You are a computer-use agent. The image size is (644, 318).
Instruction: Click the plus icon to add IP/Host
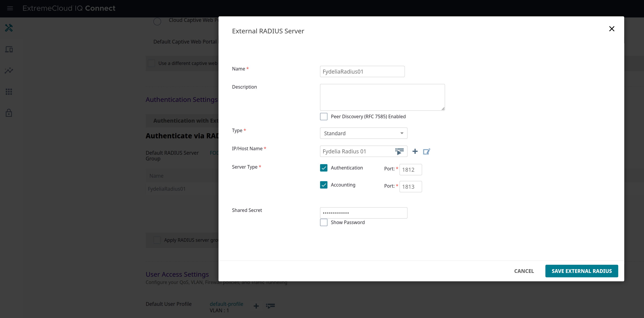(415, 151)
